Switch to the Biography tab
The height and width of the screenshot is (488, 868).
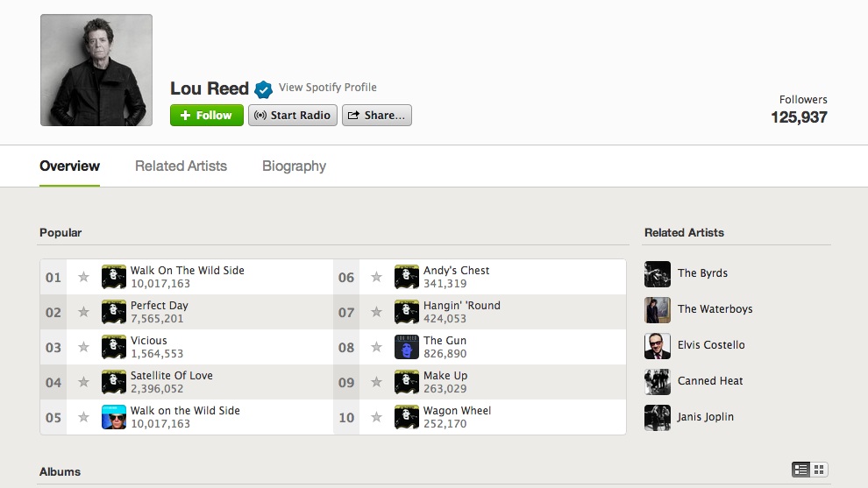(294, 166)
